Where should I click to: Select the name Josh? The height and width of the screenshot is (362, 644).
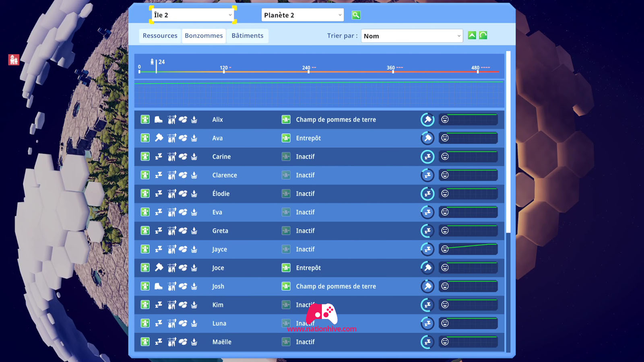[218, 286]
